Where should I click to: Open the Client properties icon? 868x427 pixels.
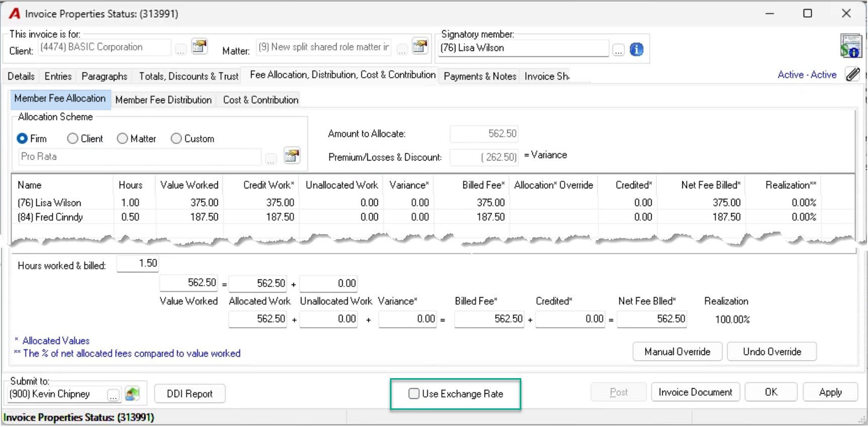click(x=199, y=46)
